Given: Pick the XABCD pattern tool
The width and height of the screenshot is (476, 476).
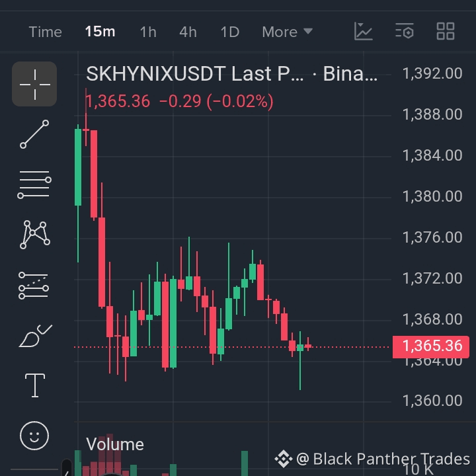Looking at the screenshot, I should click(34, 235).
